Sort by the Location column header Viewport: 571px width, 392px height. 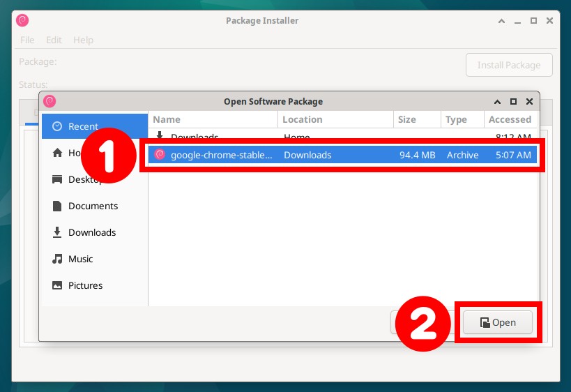click(x=336, y=119)
